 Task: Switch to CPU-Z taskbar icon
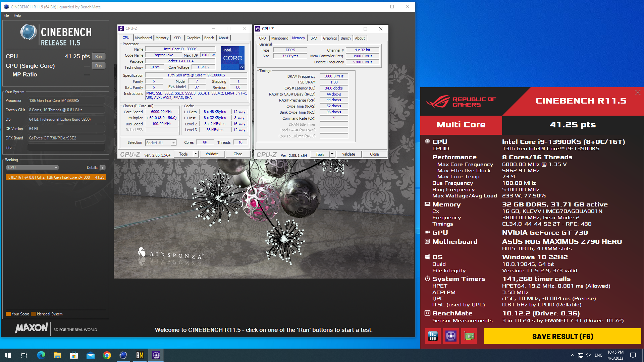[x=156, y=355]
